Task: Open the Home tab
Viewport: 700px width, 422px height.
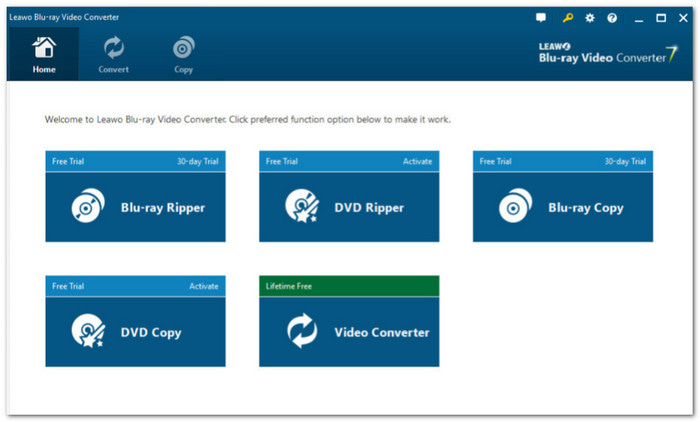Action: click(43, 54)
